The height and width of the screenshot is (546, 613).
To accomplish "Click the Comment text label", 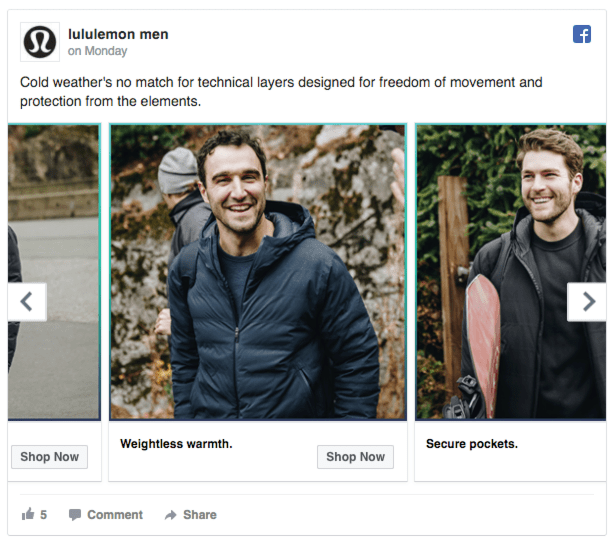I will [x=115, y=515].
